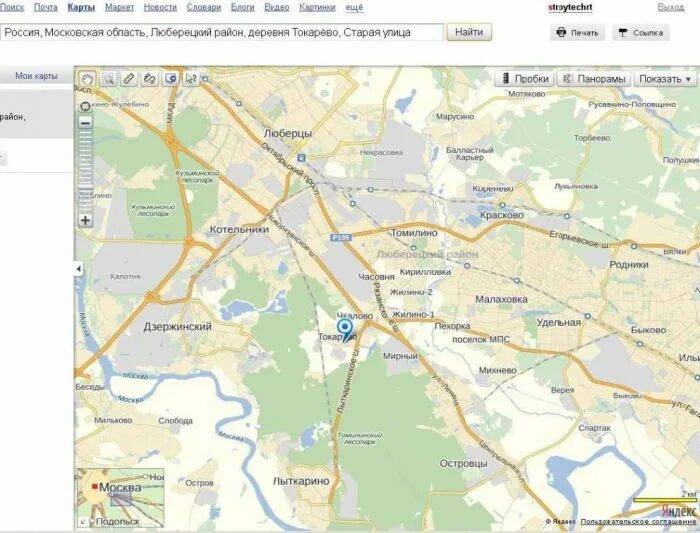Click the address search input field

coord(222,33)
